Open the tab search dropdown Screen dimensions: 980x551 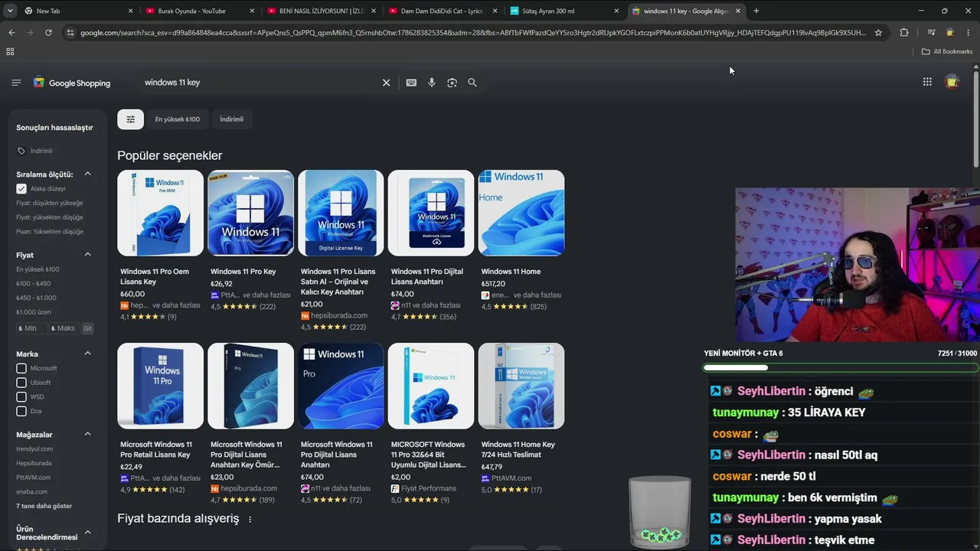pos(10,11)
